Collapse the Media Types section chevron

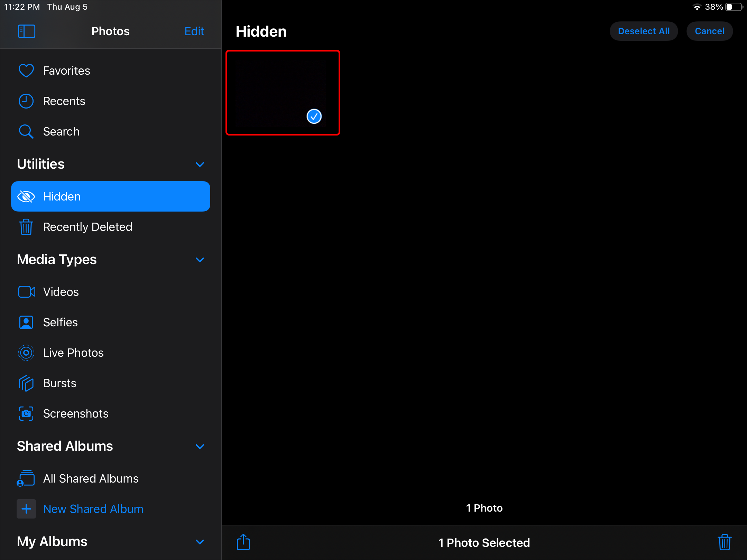point(200,260)
